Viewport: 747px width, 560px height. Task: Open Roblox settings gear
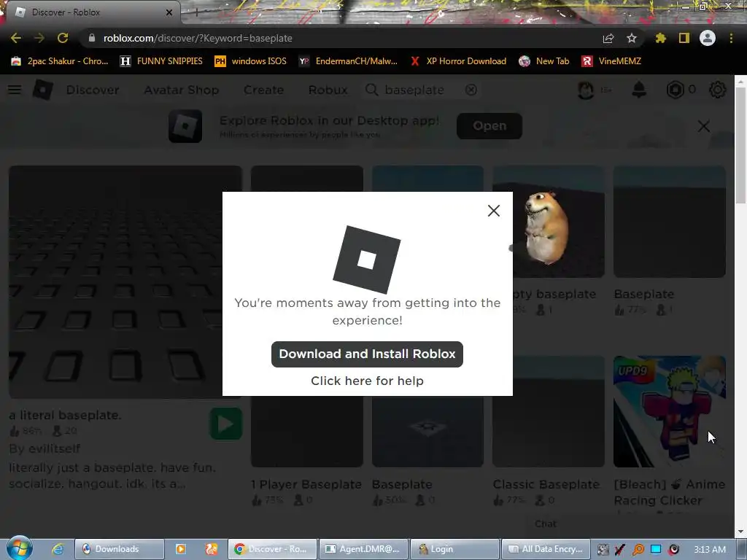point(718,90)
